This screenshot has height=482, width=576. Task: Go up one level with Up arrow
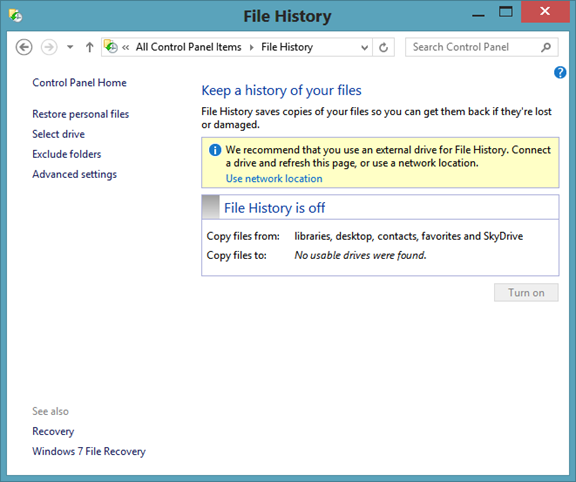click(89, 47)
